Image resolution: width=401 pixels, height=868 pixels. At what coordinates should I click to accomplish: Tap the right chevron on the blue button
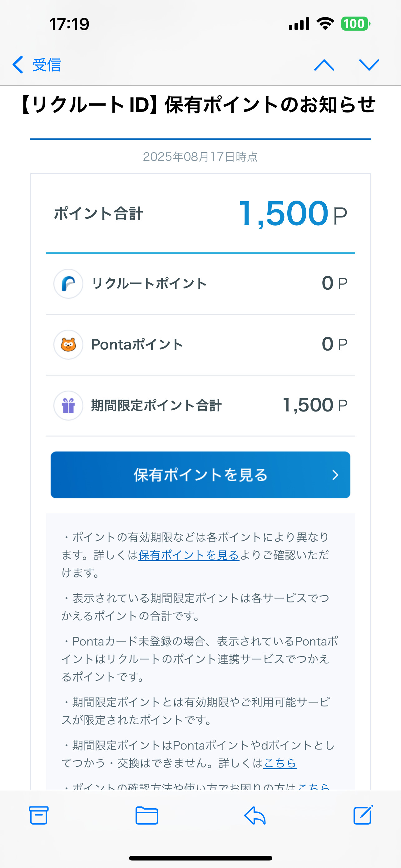click(335, 475)
